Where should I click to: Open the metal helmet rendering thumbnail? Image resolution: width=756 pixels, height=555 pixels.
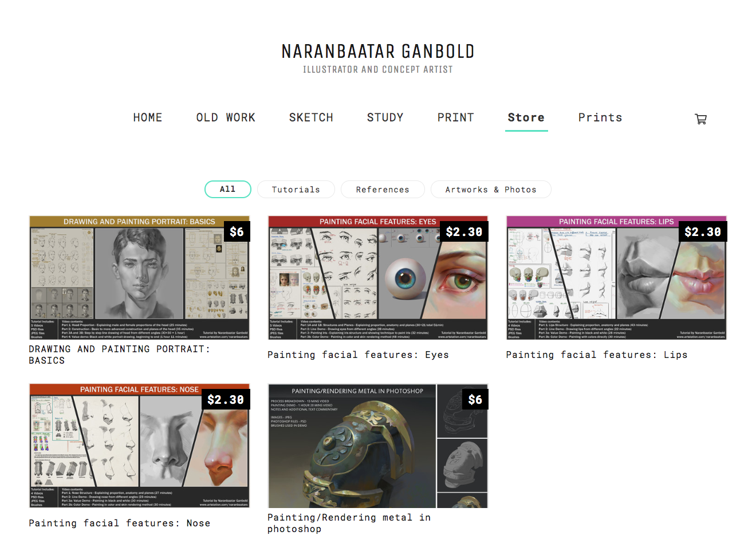point(378,446)
